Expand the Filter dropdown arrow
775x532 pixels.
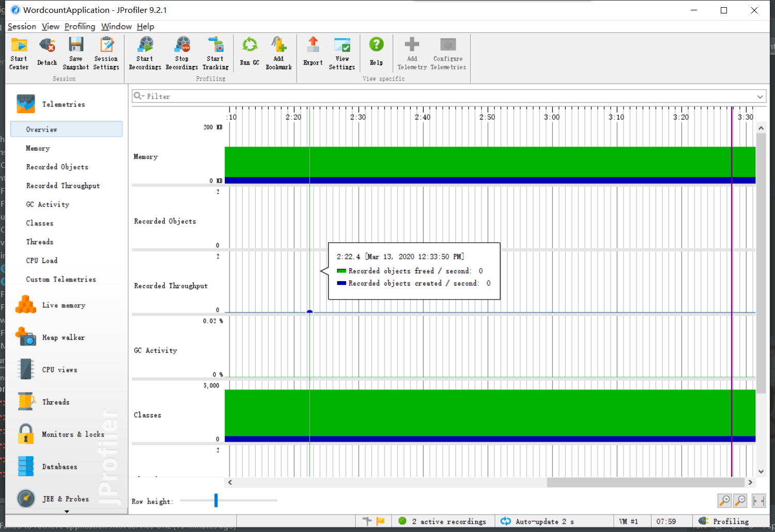(x=760, y=97)
